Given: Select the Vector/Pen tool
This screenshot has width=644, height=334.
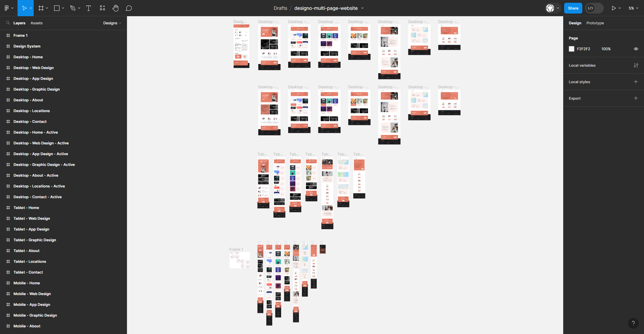Looking at the screenshot, I should (x=73, y=8).
